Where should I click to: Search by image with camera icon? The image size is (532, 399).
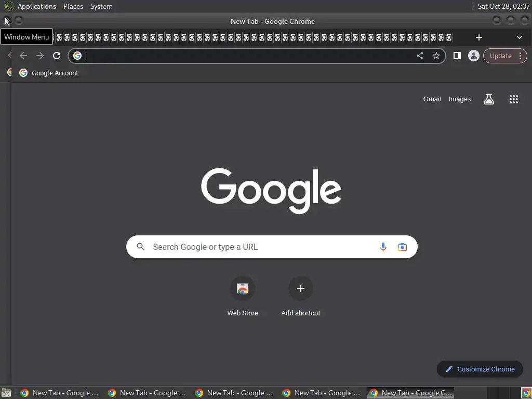pyautogui.click(x=402, y=247)
